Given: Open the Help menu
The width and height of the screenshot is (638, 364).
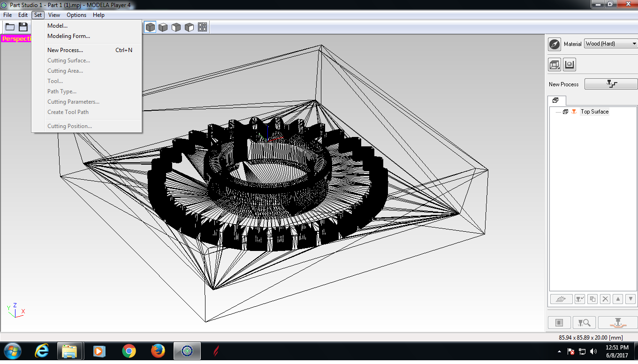Looking at the screenshot, I should point(99,15).
